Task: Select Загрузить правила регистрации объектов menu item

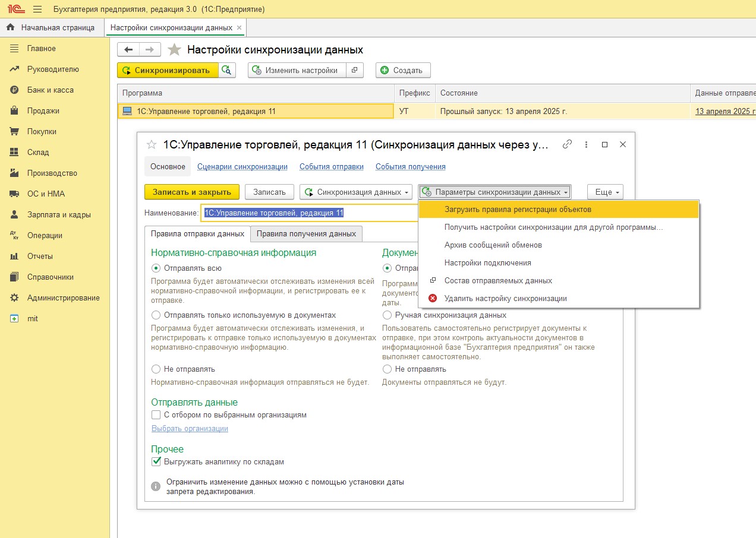Action: pyautogui.click(x=559, y=210)
